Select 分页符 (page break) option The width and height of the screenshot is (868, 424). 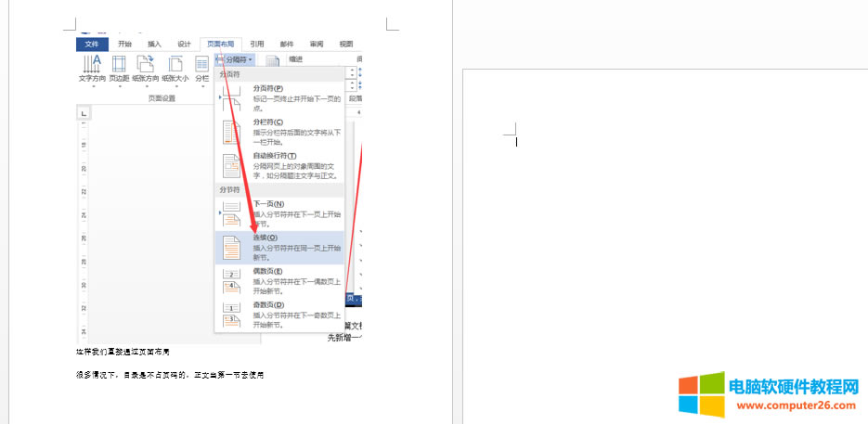(279, 97)
